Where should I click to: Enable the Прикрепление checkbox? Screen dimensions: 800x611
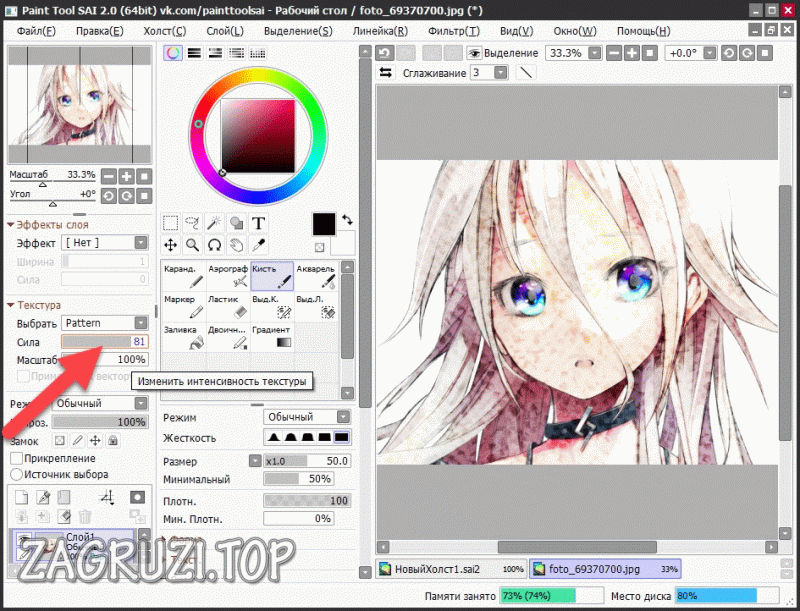[x=16, y=458]
